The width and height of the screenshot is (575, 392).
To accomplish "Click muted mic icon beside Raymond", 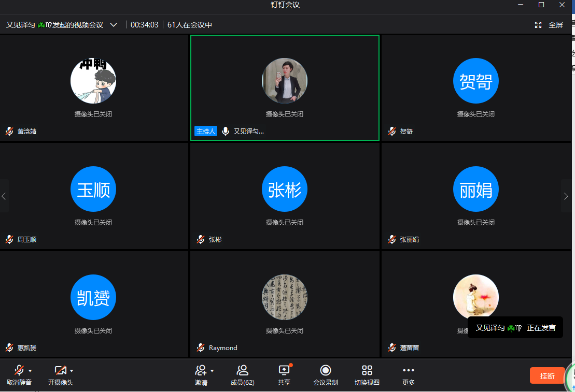I will click(201, 348).
